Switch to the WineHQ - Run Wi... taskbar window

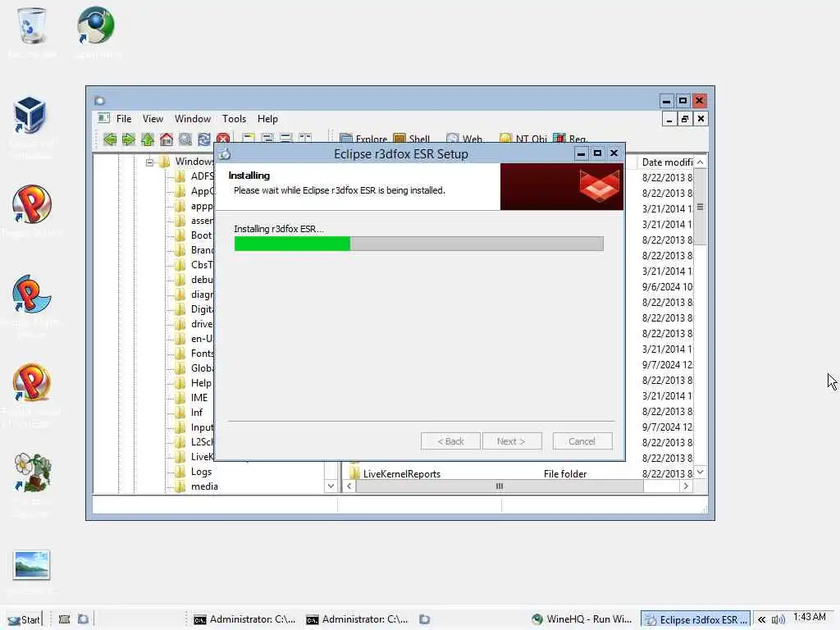point(582,619)
